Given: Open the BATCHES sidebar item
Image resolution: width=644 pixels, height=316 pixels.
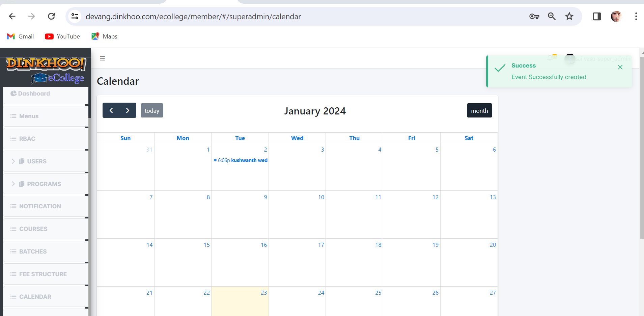Looking at the screenshot, I should tap(46, 252).
